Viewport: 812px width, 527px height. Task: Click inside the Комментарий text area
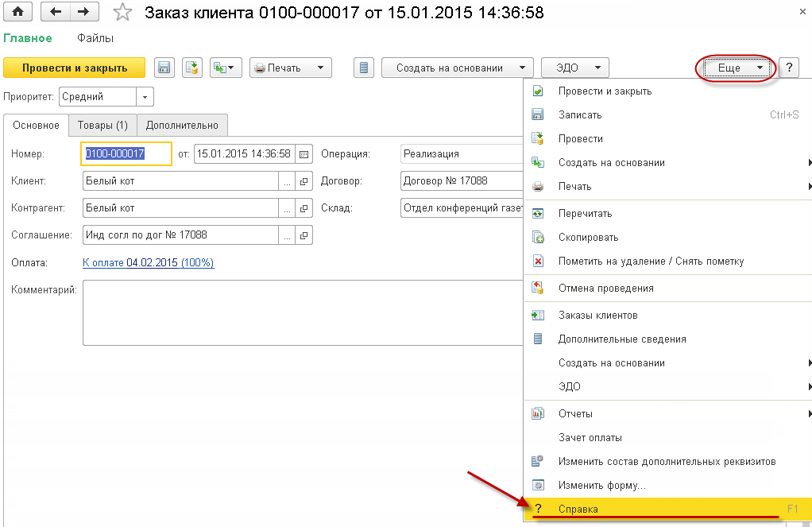point(303,312)
